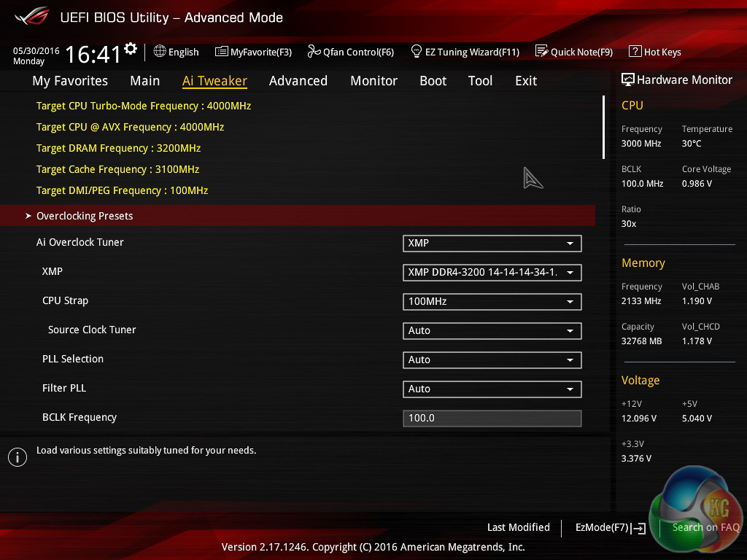This screenshot has height=560, width=747.
Task: Open Quick Note(F9)
Action: tap(574, 52)
